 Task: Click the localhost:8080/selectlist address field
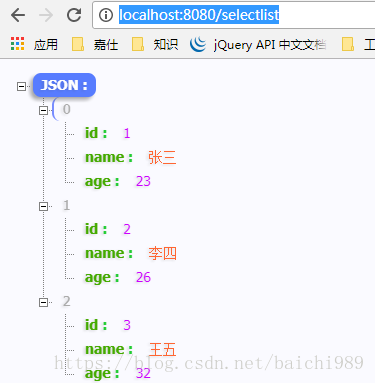tap(233, 15)
